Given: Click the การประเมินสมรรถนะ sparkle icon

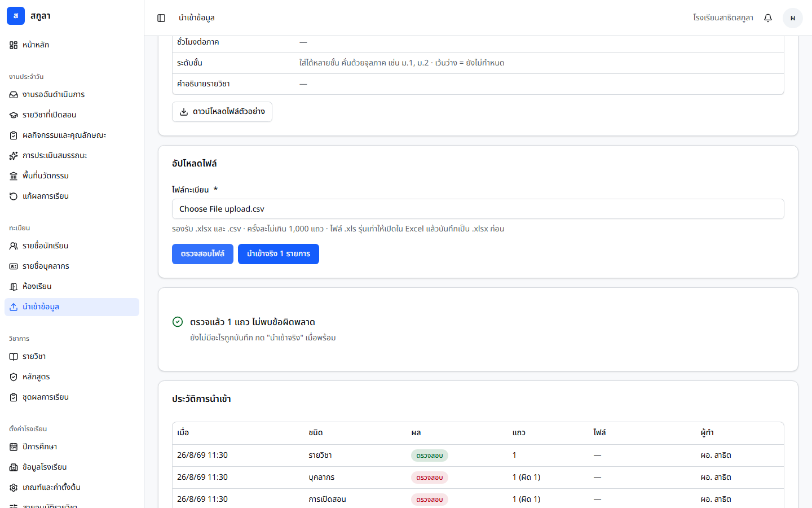Looking at the screenshot, I should [14, 156].
